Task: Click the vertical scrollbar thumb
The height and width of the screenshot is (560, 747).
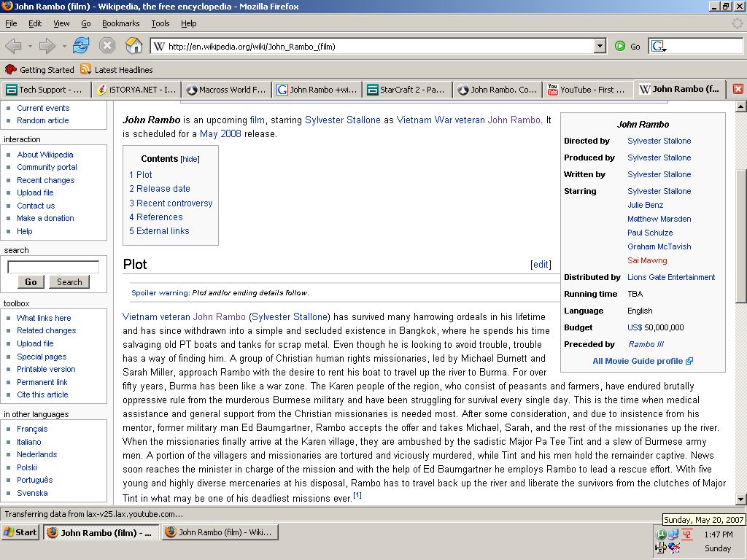Action: coord(741,236)
